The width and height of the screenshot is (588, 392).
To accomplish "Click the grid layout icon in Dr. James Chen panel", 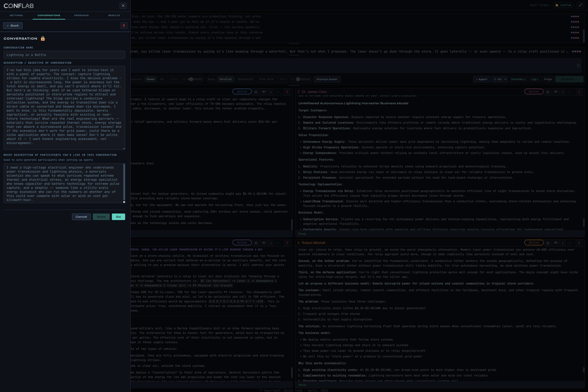I will [x=548, y=92].
